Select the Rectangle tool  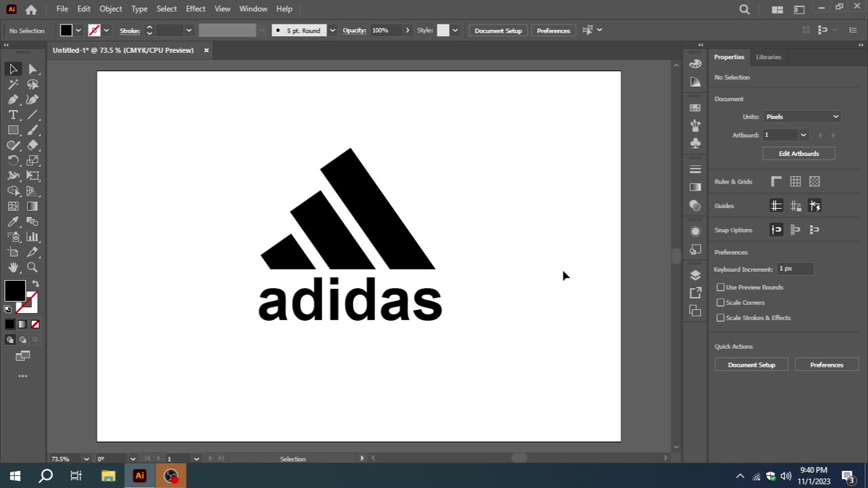[13, 130]
